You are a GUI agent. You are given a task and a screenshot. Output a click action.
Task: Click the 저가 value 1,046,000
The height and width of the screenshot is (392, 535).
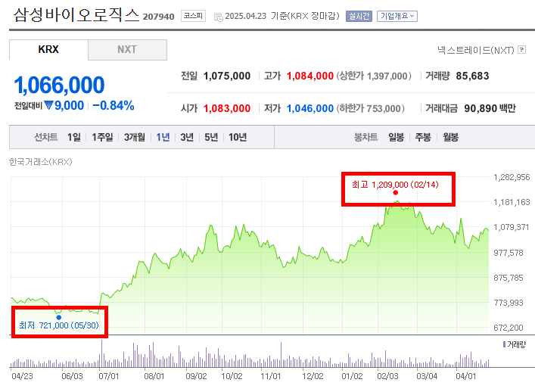(309, 108)
